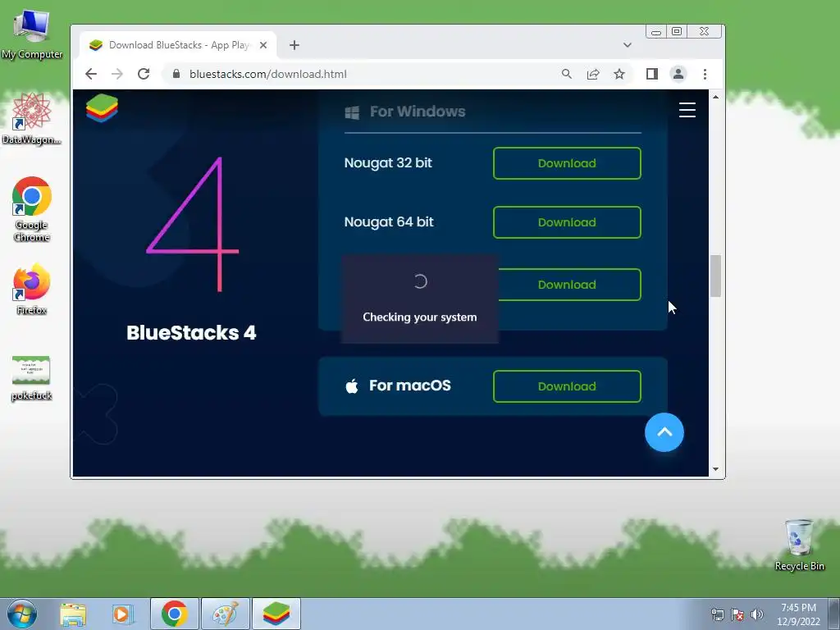Screen dimensions: 840x630
Task: Click the BlueStacks 4 title text
Action: pyautogui.click(x=191, y=333)
